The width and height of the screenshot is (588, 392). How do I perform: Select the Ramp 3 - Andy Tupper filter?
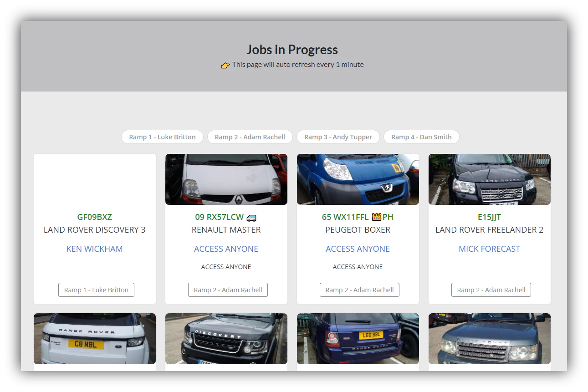pos(338,137)
